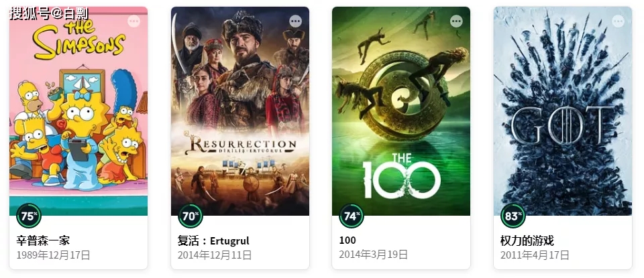This screenshot has width=644, height=278.
Task: Open the options menu on The Simpsons card
Action: coord(134,21)
